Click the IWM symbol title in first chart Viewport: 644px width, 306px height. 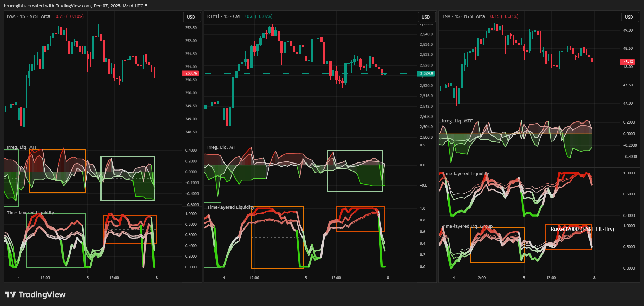[28, 16]
